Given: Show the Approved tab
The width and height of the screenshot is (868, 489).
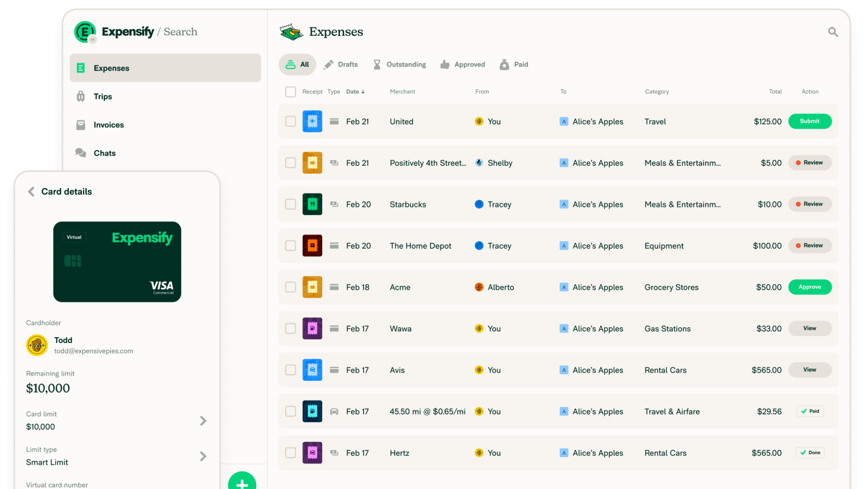Looking at the screenshot, I should (x=462, y=64).
